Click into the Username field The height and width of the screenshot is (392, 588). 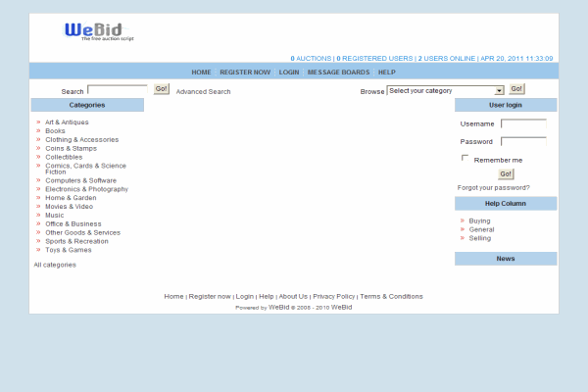[523, 124]
